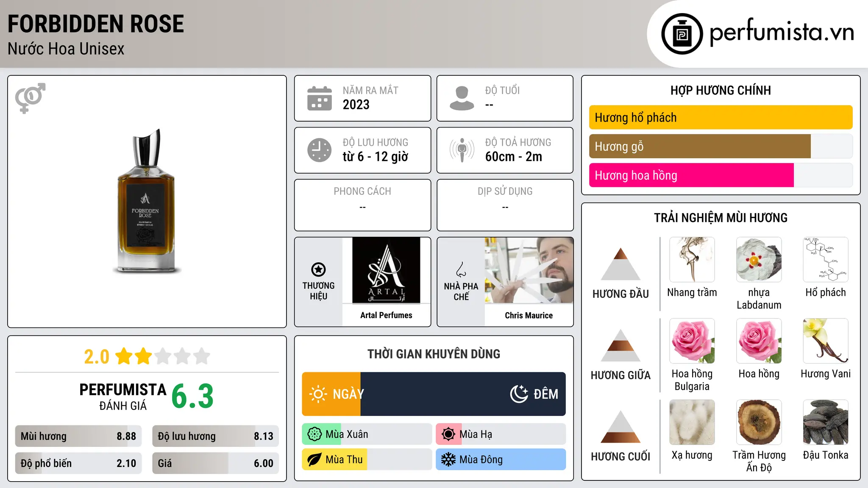Click the Thời Gian Khuyên Dùng heading
The image size is (868, 488).
pos(434,354)
